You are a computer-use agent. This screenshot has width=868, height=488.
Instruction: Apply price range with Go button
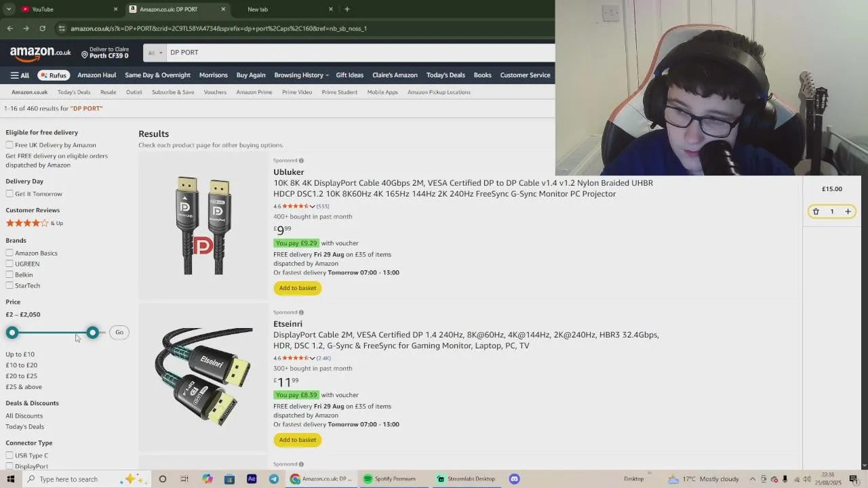[119, 332]
